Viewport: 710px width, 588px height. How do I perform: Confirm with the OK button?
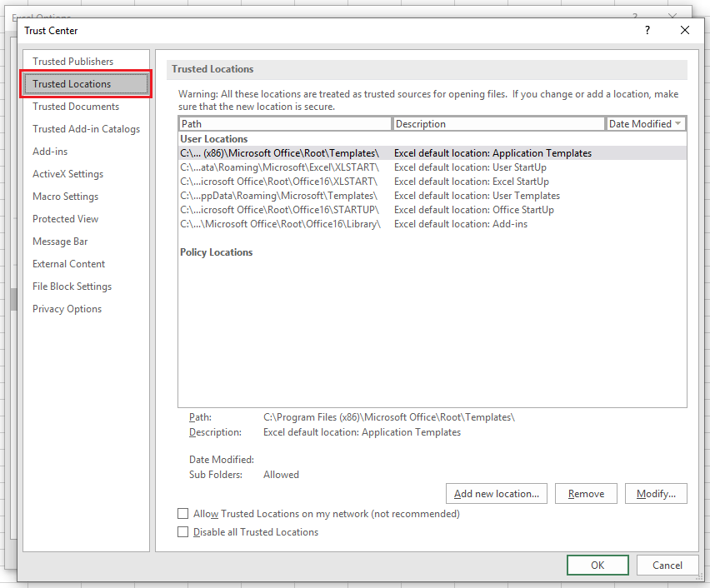coord(597,565)
